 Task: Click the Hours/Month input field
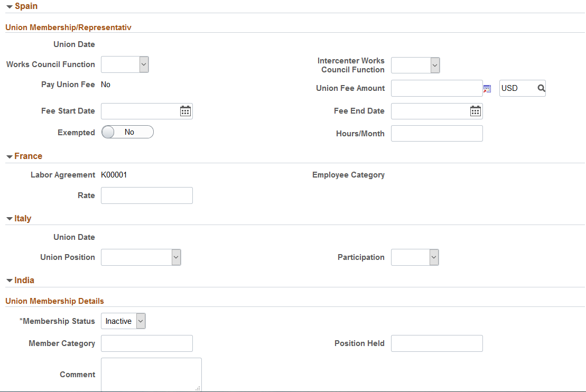[437, 134]
